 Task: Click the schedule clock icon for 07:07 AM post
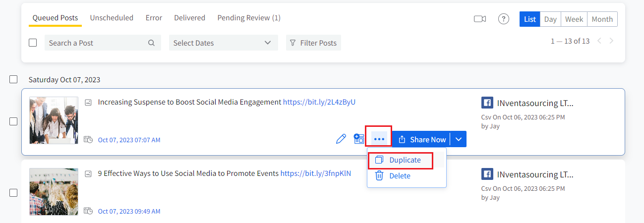coord(88,140)
